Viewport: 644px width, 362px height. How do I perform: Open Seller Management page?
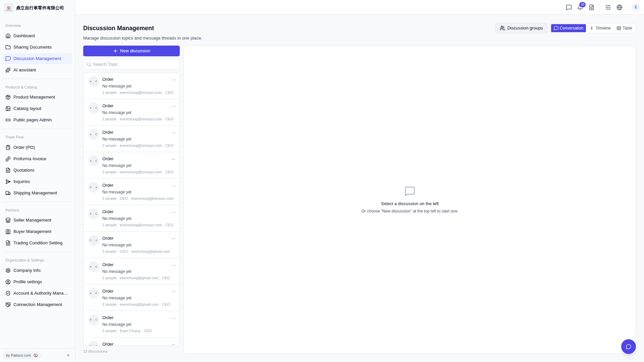pyautogui.click(x=37, y=220)
